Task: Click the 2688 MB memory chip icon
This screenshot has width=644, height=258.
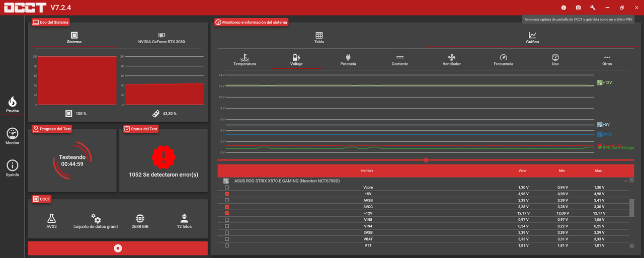Action: tap(140, 218)
